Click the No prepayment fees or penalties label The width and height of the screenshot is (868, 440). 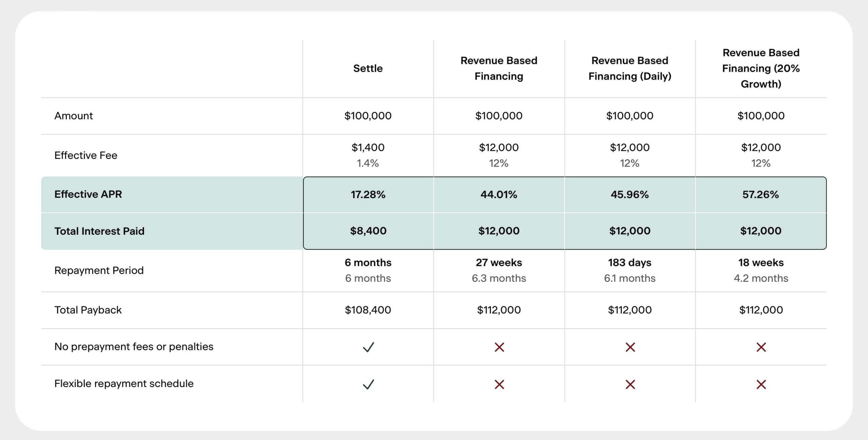(x=134, y=347)
